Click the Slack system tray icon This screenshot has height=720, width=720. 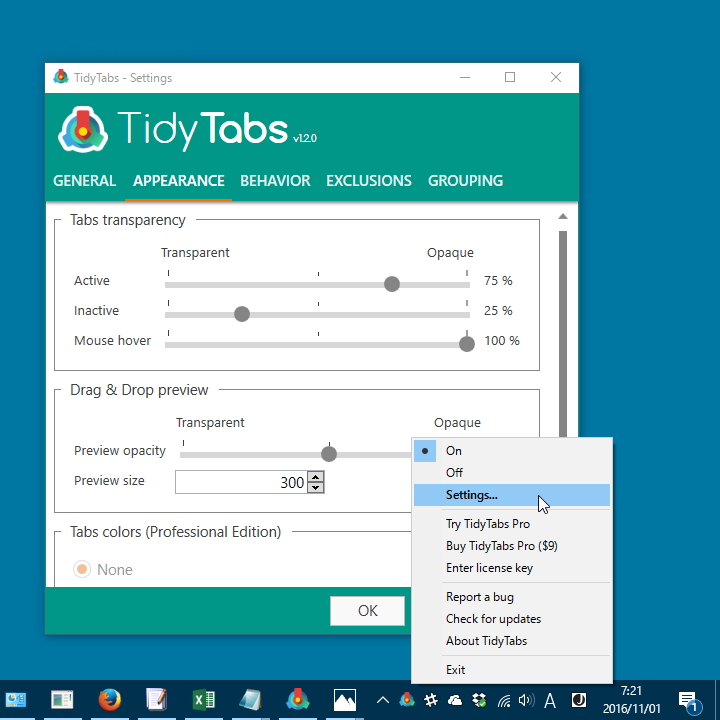[x=431, y=700]
